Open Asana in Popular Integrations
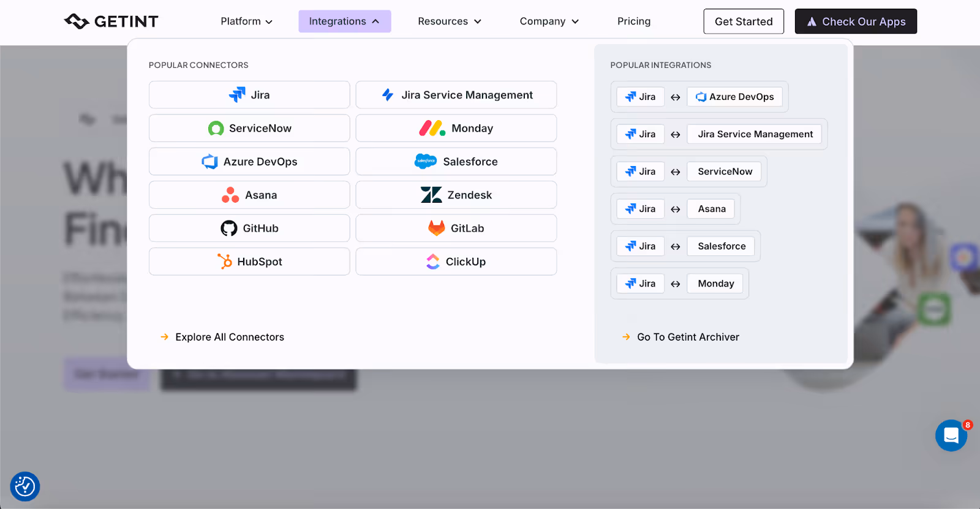Viewport: 980px width, 509px height. (x=711, y=209)
